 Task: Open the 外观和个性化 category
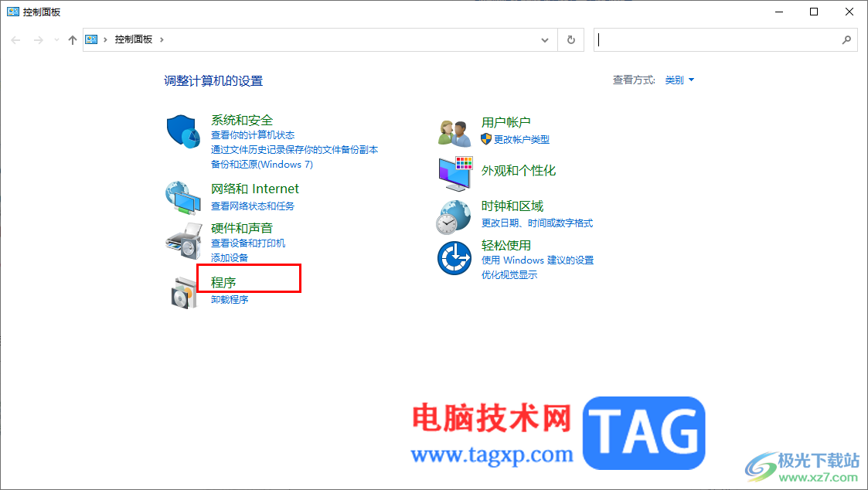[519, 171]
